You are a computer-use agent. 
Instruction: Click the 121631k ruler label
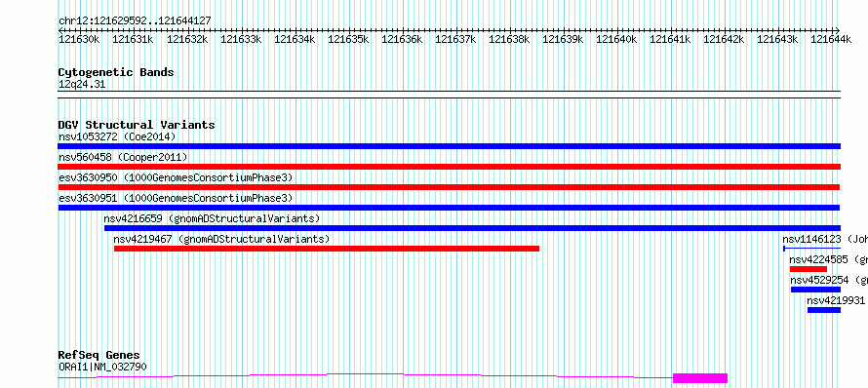click(133, 39)
